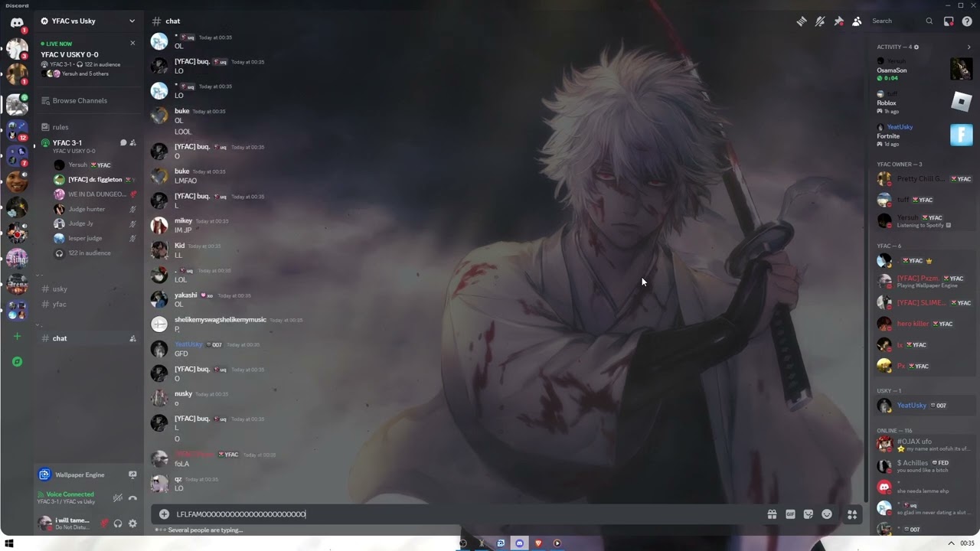
Task: Expand the Activity panel arrow
Action: click(969, 47)
